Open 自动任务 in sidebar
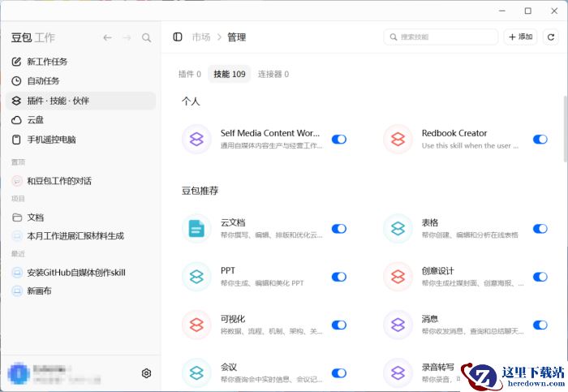Viewport: 568px width, 392px height. 81,81
